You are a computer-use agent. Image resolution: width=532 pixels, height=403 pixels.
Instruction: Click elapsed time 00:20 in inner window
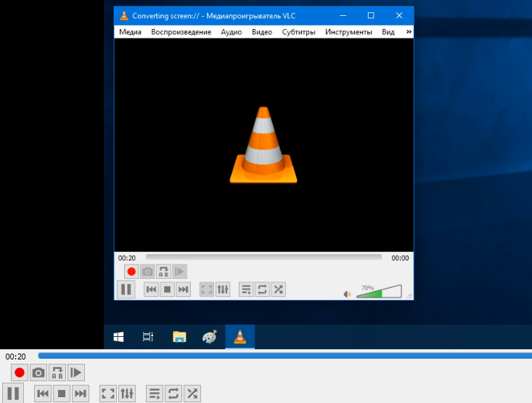126,258
